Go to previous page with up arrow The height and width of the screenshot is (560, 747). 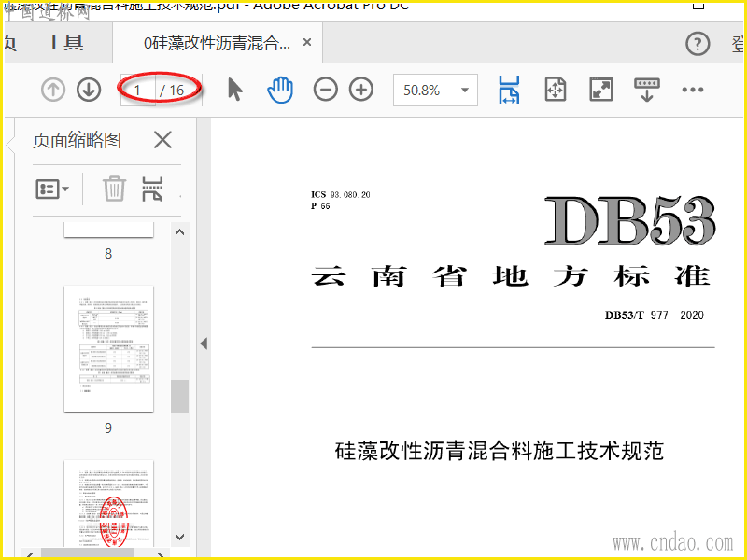(53, 90)
